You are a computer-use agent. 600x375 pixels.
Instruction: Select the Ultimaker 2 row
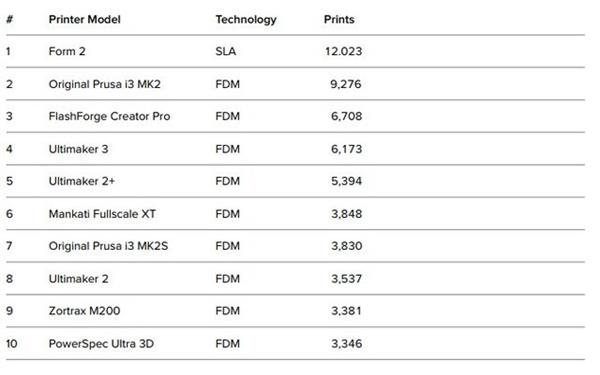[x=295, y=279]
